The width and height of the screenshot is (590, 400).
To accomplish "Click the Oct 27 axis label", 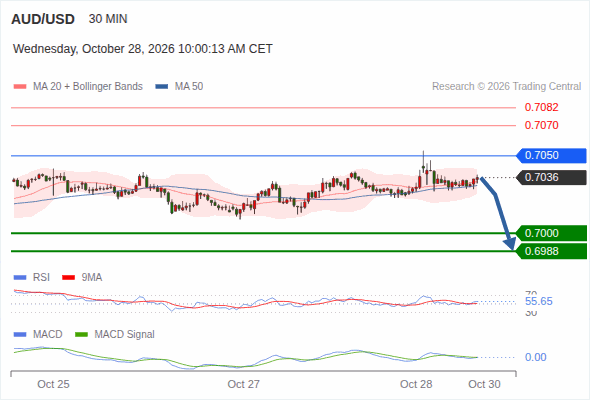I will click(x=243, y=384).
